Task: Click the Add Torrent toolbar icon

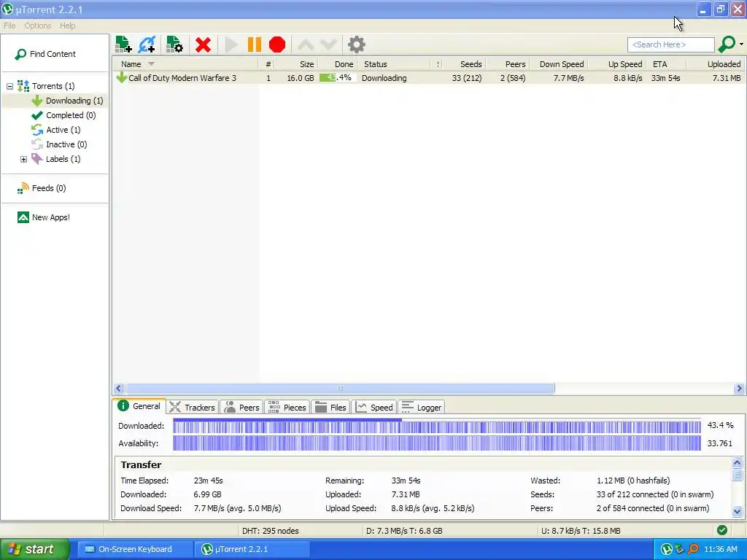Action: (x=123, y=44)
